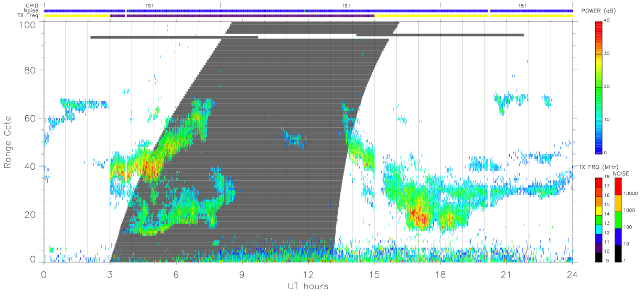Click the x-axis tick label "12"
The height and width of the screenshot is (297, 644).
[x=308, y=274]
